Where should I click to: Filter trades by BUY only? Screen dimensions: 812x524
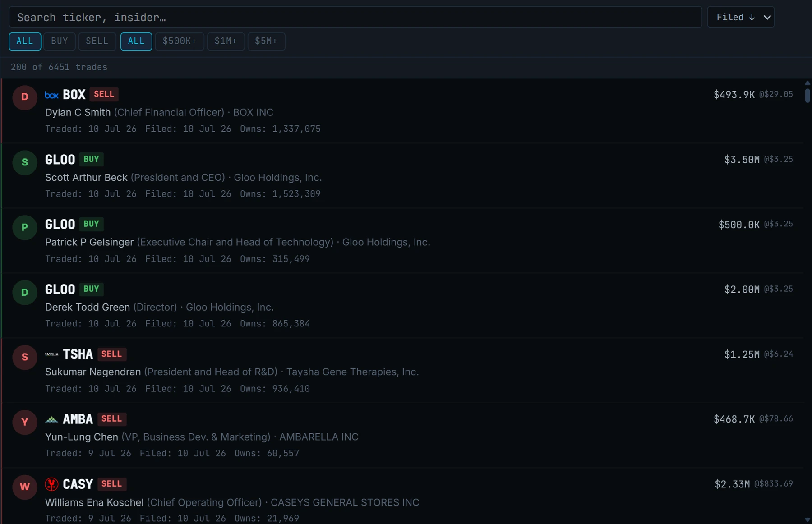[x=60, y=41]
